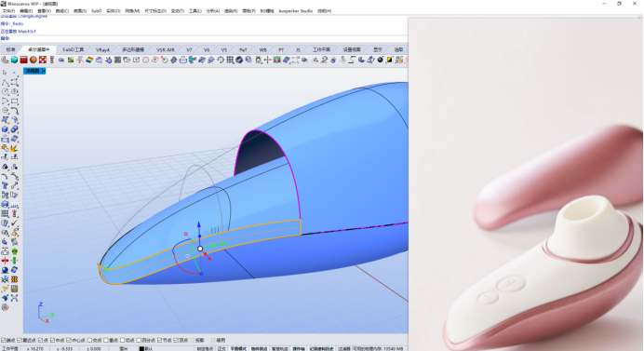Screen dimensions: 644x351
Task: Click the command prompt input line
Action: click(206, 38)
